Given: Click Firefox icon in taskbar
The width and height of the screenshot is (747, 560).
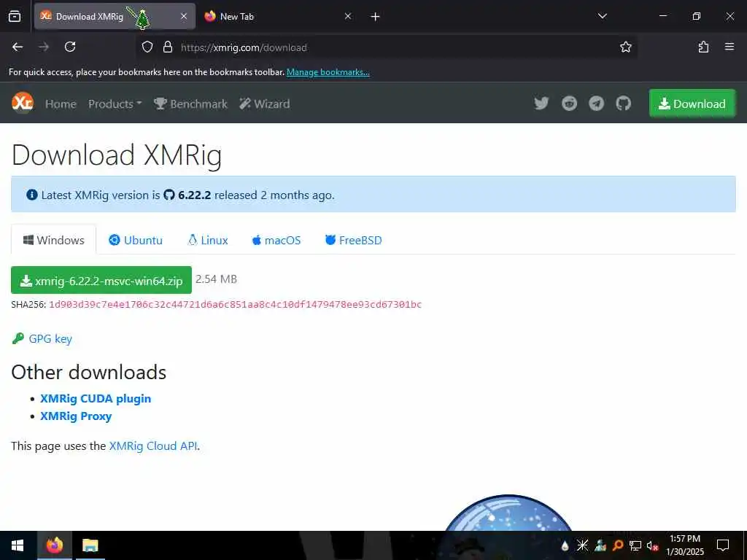Looking at the screenshot, I should [54, 545].
